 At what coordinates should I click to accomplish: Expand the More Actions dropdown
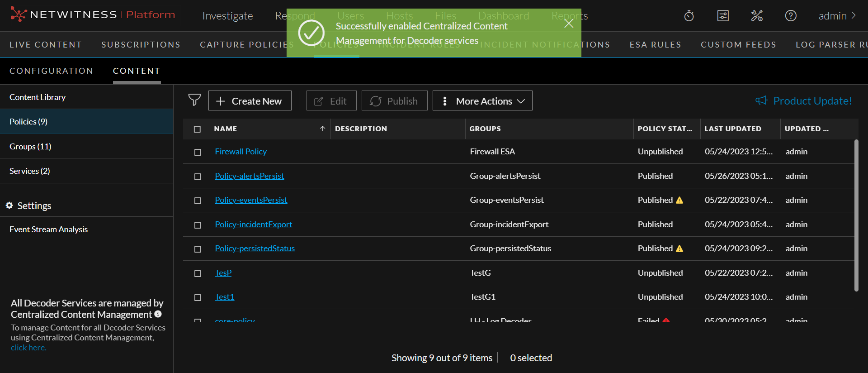[x=482, y=100]
